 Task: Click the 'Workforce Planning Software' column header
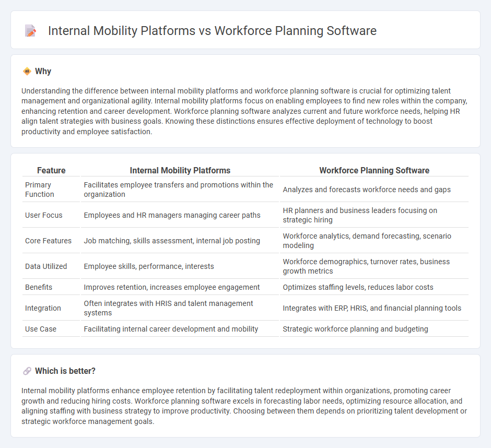(x=374, y=170)
